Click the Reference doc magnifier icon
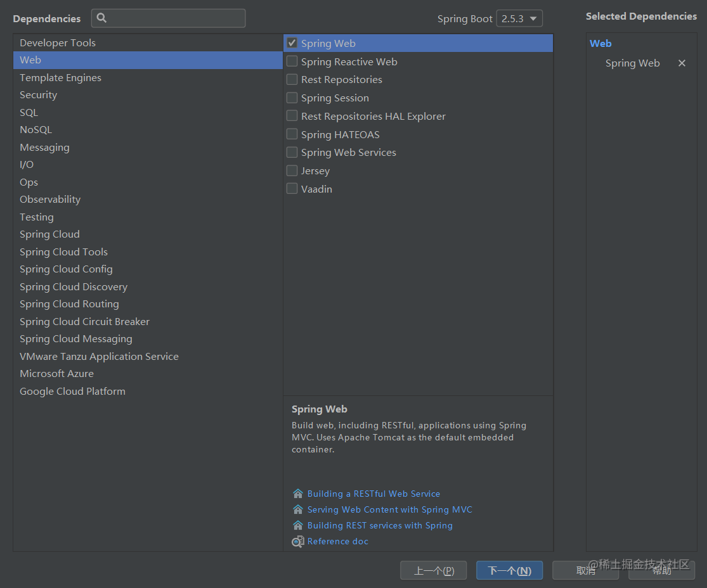The image size is (707, 588). pyautogui.click(x=297, y=541)
